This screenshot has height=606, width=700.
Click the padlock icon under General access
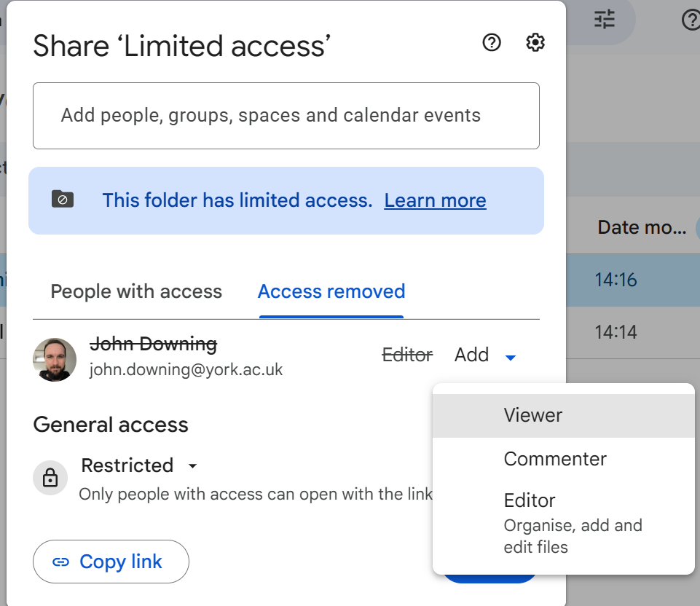click(50, 478)
